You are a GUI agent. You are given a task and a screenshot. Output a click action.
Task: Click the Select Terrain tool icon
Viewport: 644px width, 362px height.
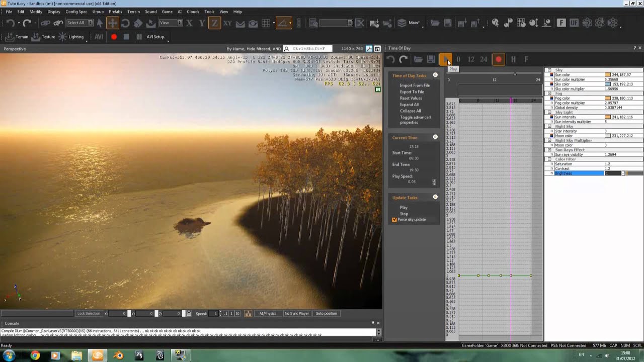151,23
